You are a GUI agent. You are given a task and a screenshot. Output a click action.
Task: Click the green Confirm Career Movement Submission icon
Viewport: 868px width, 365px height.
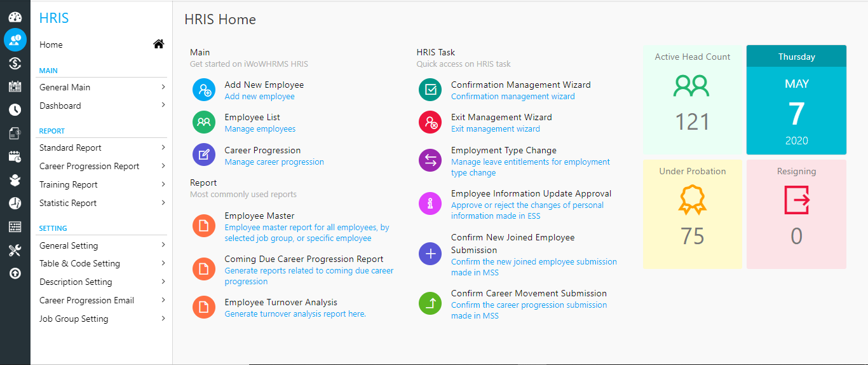pyautogui.click(x=430, y=304)
